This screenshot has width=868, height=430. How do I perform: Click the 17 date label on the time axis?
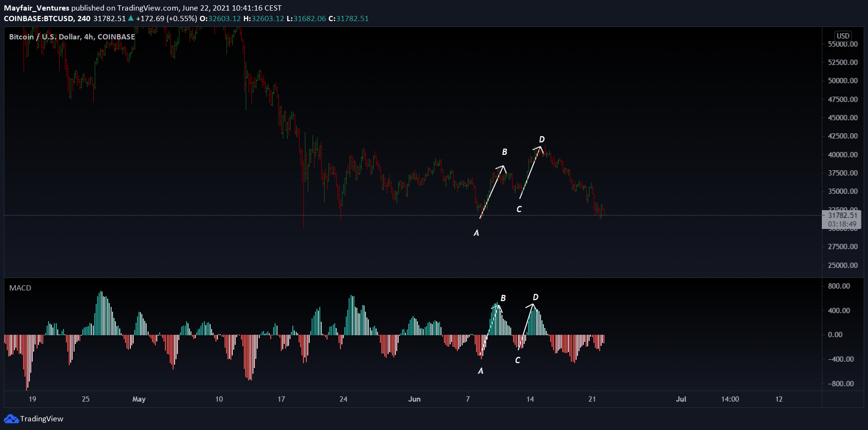pos(281,399)
